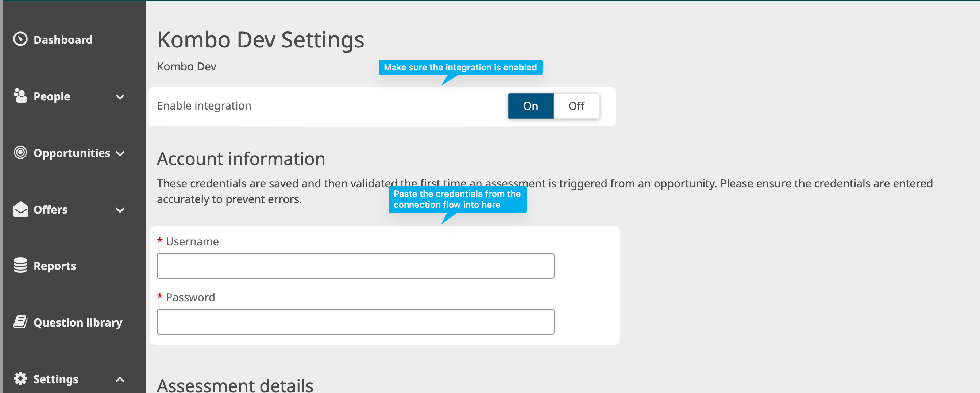Click the Opportunities target icon

[20, 152]
